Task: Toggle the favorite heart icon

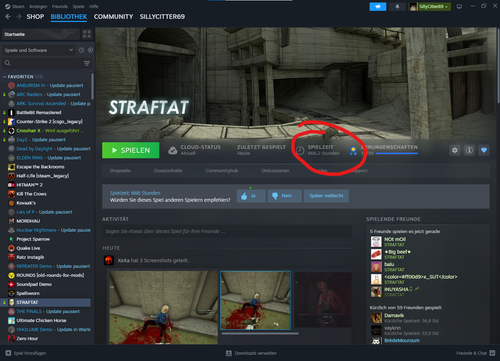Action: [484, 150]
